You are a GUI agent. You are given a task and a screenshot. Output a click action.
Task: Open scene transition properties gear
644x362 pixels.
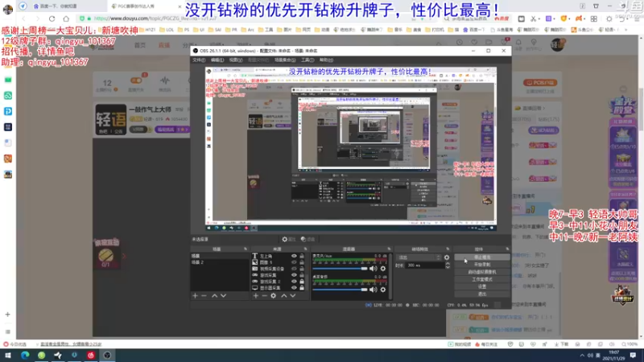point(447,257)
